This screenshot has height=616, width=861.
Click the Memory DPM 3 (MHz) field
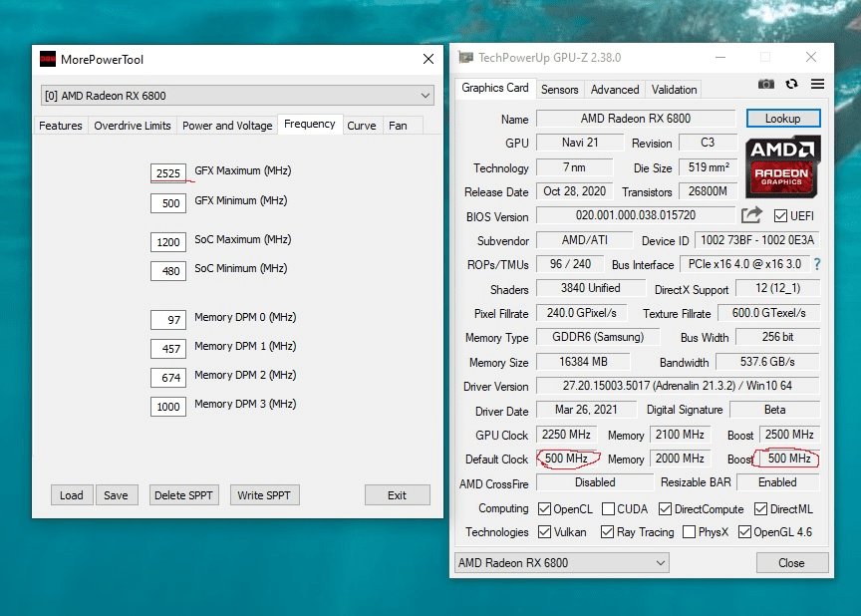(168, 407)
